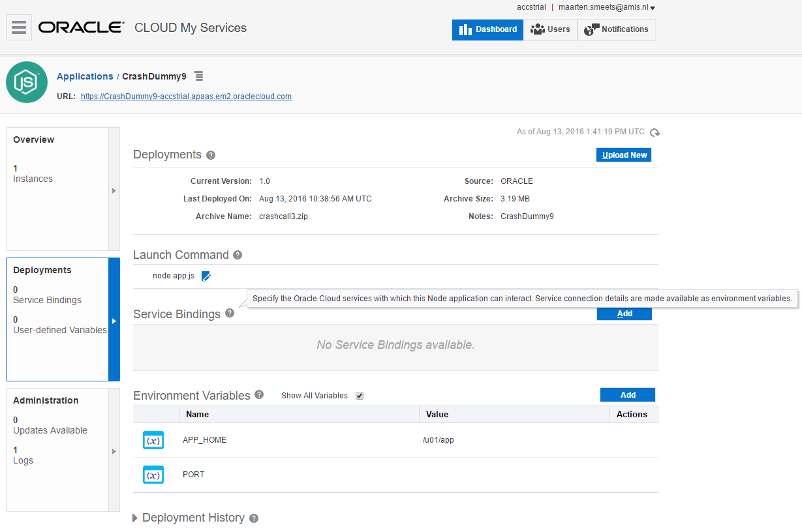This screenshot has width=802, height=532.
Task: Click the Oracle logo
Action: pos(80,27)
